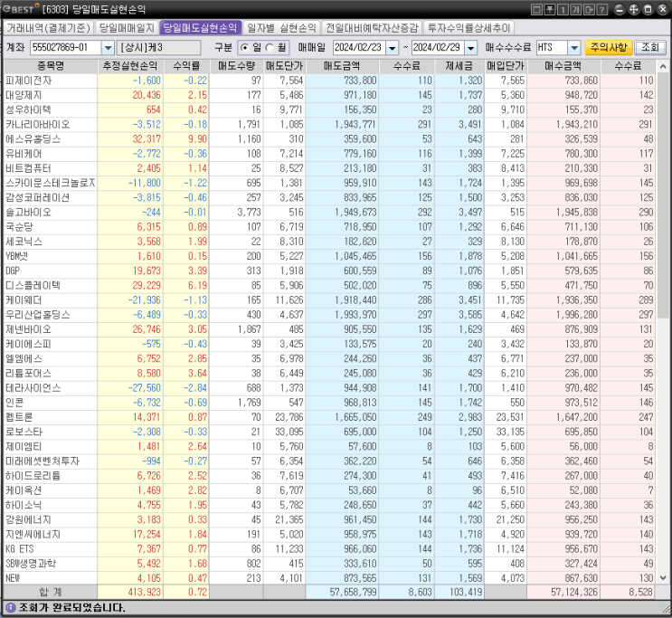
Task: Select the 우리산업홀딩스 stock name
Action: click(37, 315)
